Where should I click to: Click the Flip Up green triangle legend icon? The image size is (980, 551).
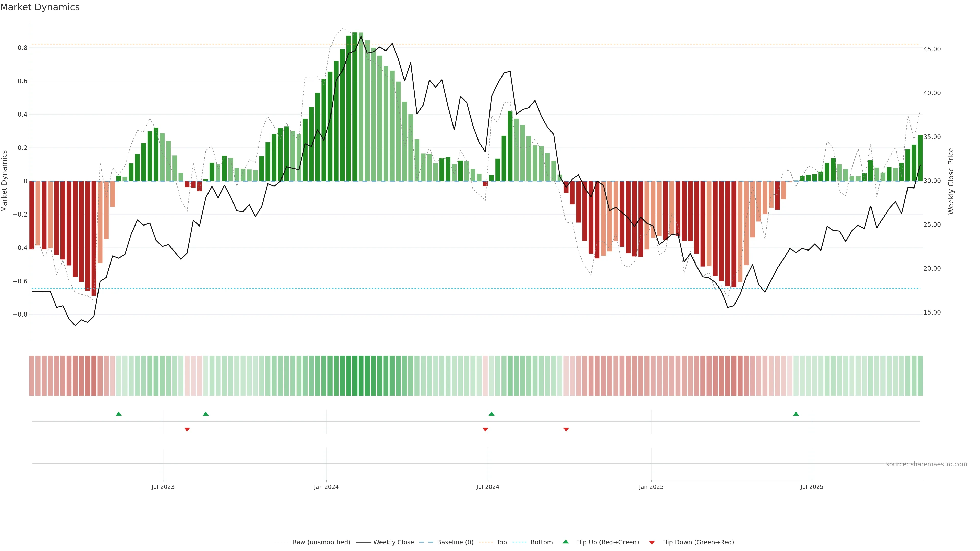[565, 542]
